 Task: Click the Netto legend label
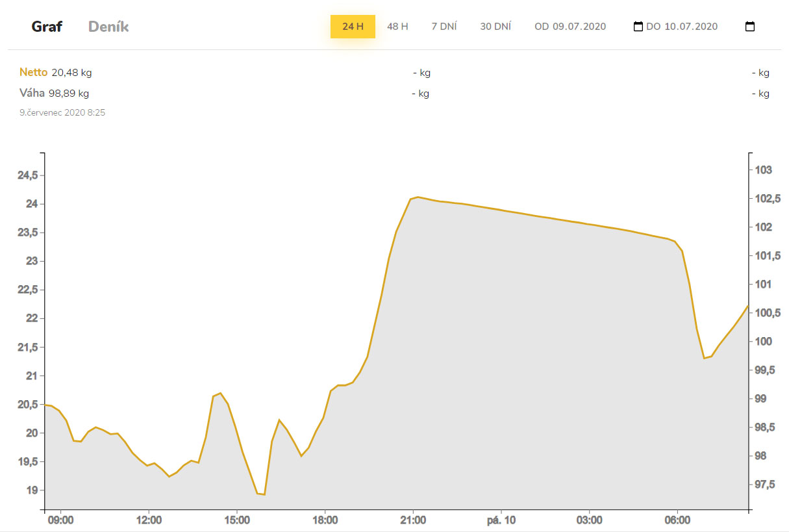[33, 73]
